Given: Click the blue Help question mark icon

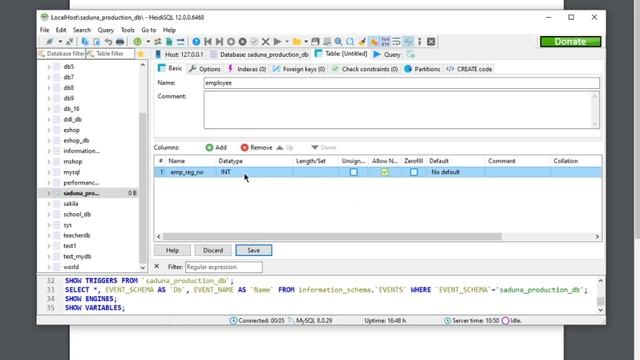Looking at the screenshot, I should click(196, 42).
